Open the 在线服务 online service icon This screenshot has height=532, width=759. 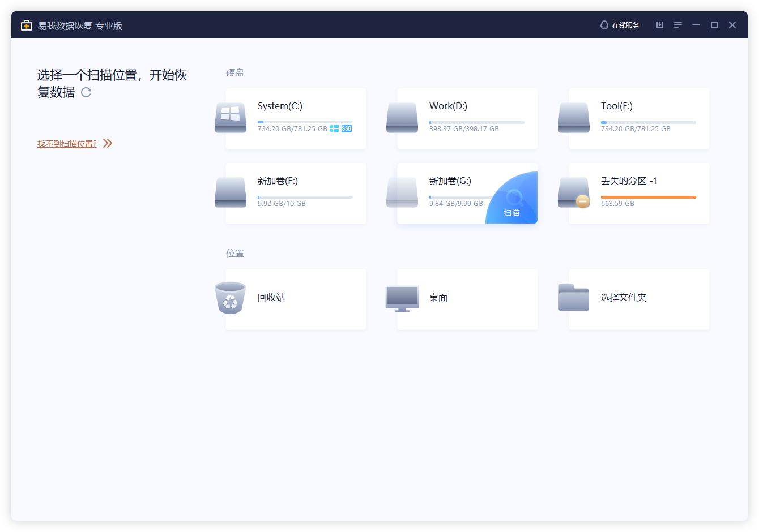click(x=604, y=25)
